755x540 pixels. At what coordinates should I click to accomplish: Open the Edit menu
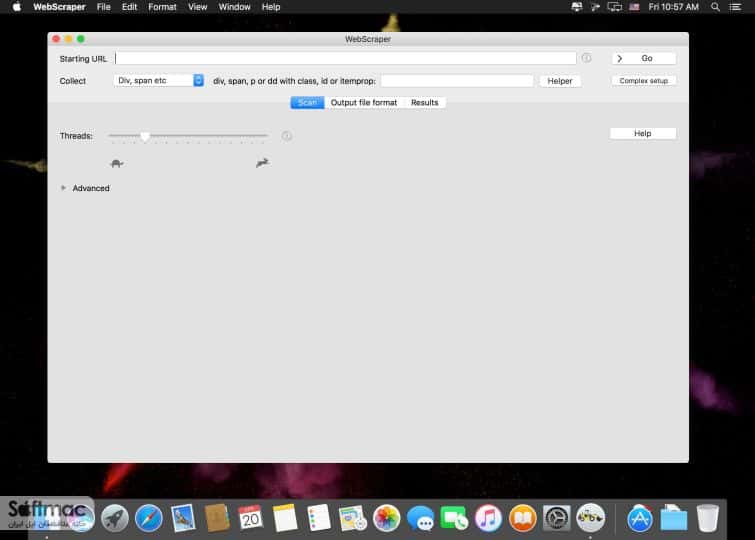coord(130,7)
